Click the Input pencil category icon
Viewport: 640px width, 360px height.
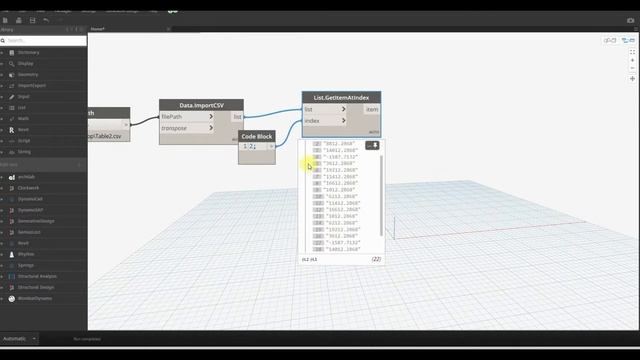(x=12, y=97)
